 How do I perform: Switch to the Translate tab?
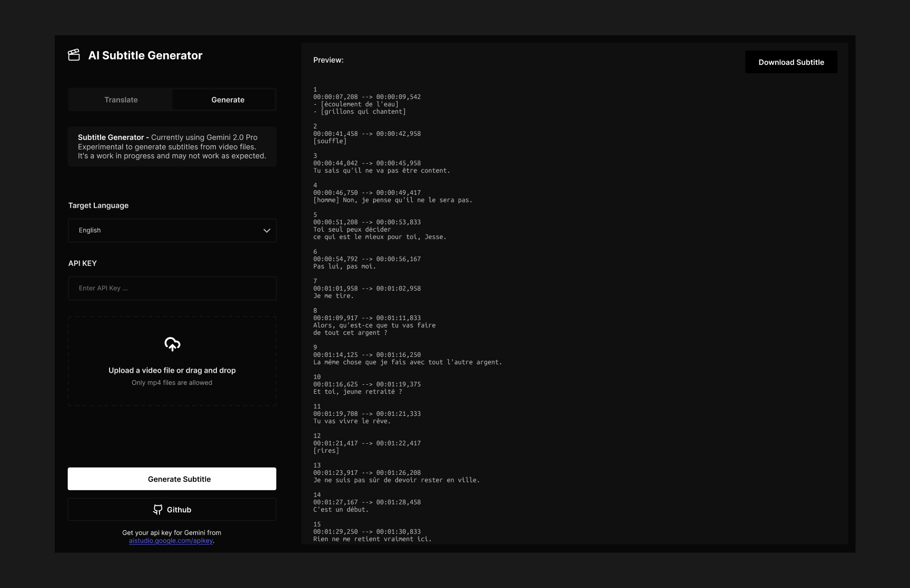121,99
